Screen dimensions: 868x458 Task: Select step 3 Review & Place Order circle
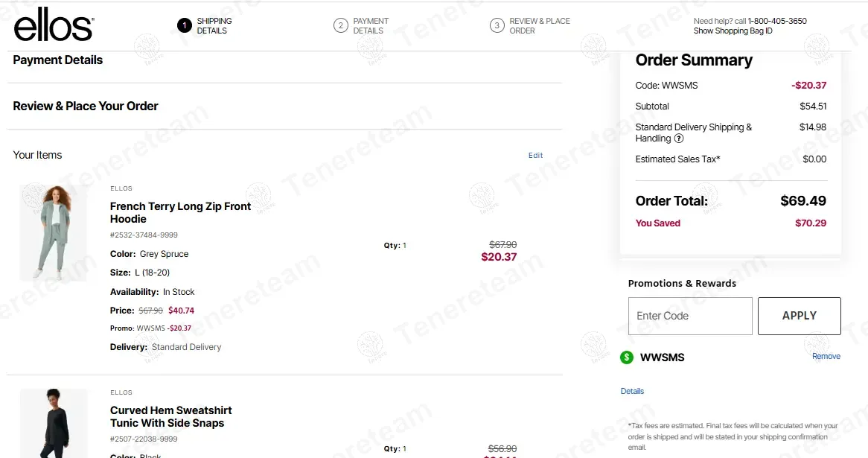(497, 26)
